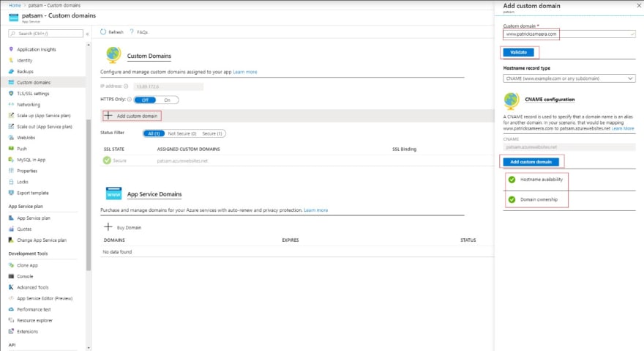Image resolution: width=644 pixels, height=351 pixels.
Task: Open Performance test
Action: point(34,309)
